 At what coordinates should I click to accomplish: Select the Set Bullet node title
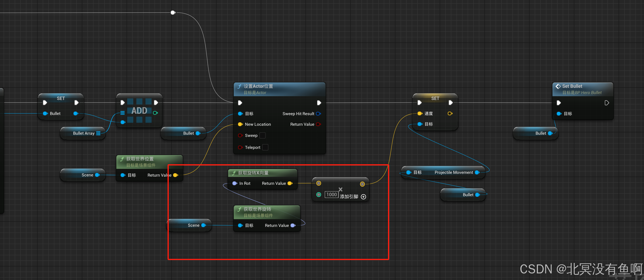(572, 86)
